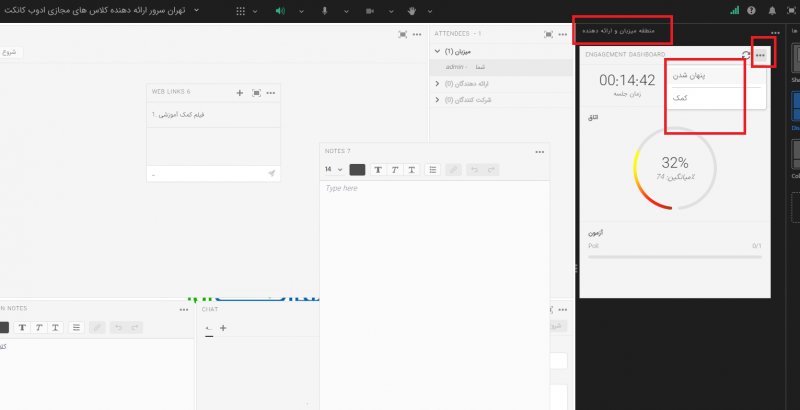The width and height of the screenshot is (800, 410).
Task: Refresh the Engagement Dashboard
Action: [x=746, y=55]
